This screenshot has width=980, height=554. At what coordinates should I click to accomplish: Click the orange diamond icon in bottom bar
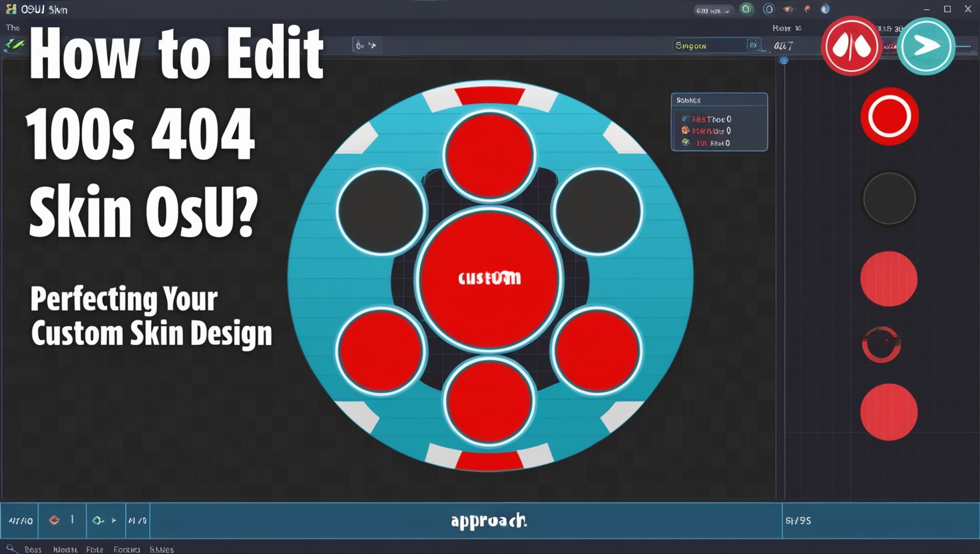pos(55,520)
